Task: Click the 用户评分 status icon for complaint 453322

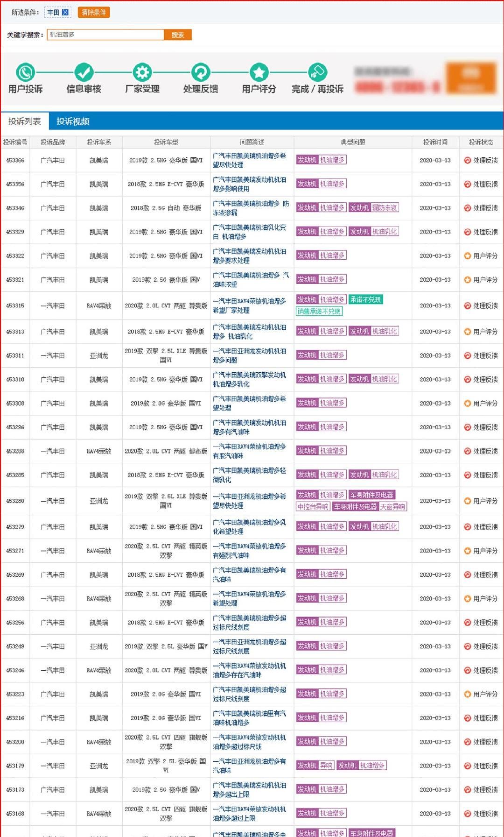Action: [467, 255]
